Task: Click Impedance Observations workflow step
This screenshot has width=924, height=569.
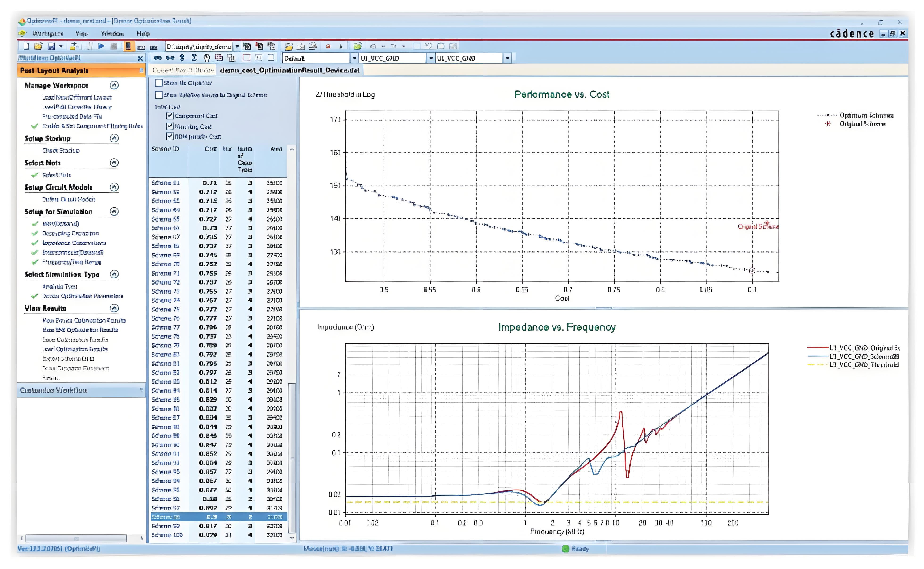Action: point(74,243)
